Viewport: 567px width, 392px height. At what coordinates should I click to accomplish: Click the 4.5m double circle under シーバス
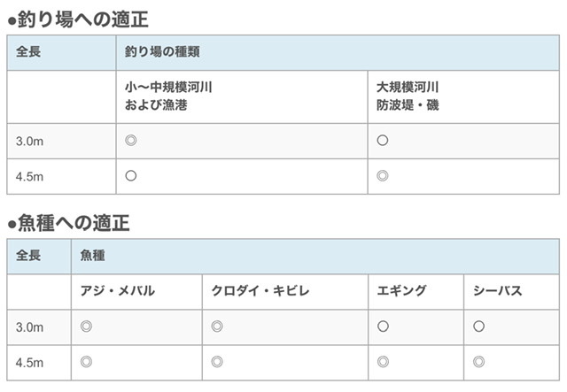click(x=478, y=361)
